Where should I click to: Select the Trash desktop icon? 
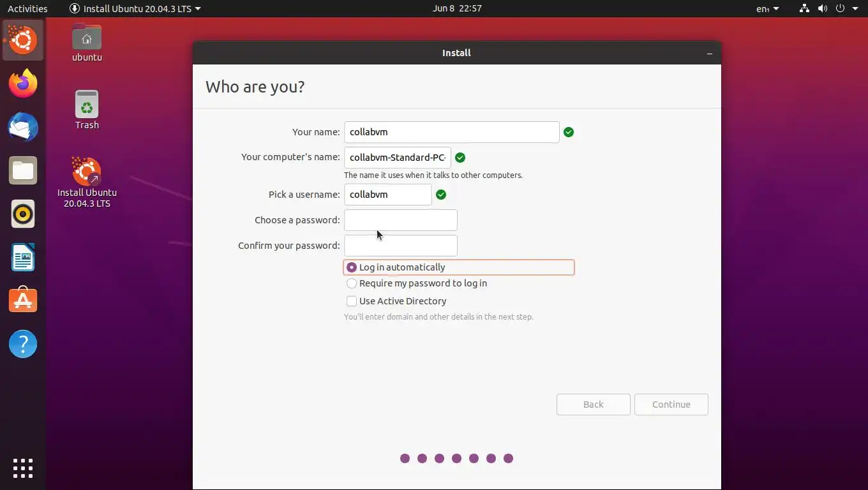(x=87, y=110)
